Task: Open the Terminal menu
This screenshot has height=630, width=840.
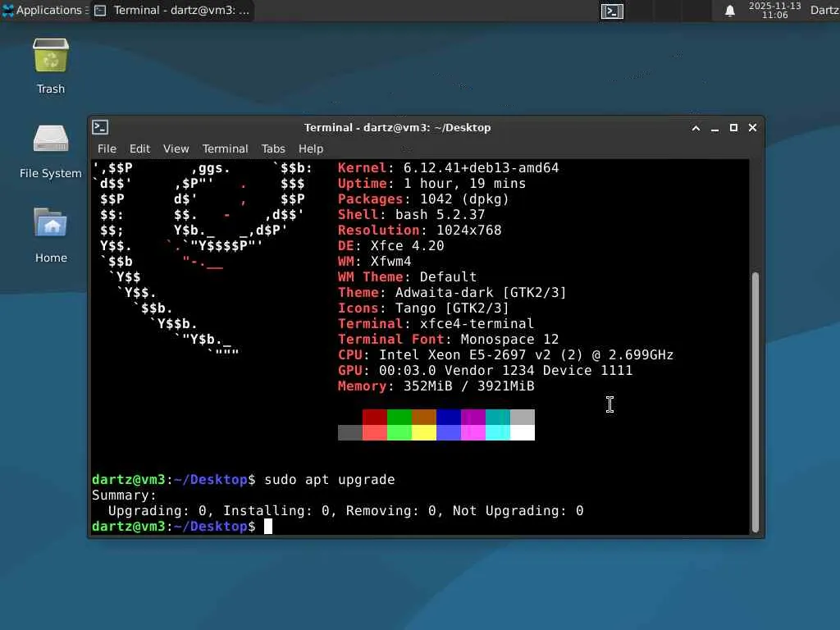Action: pyautogui.click(x=225, y=149)
